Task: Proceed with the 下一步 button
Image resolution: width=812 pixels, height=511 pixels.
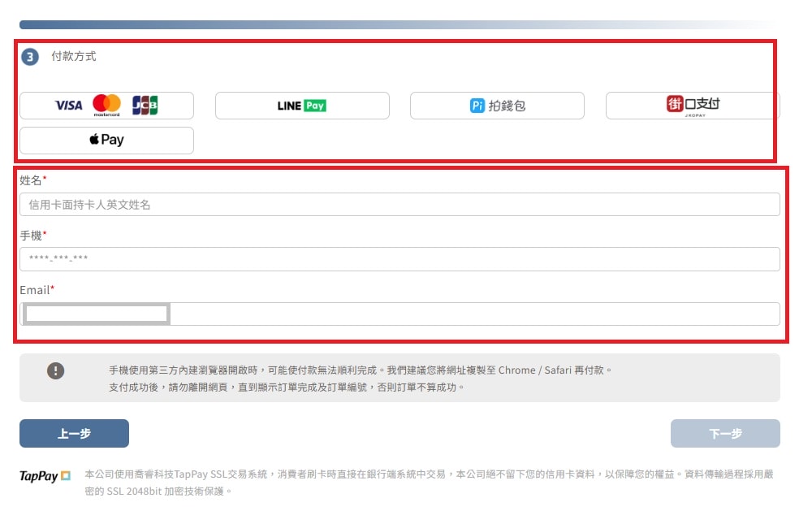Action: tap(725, 433)
